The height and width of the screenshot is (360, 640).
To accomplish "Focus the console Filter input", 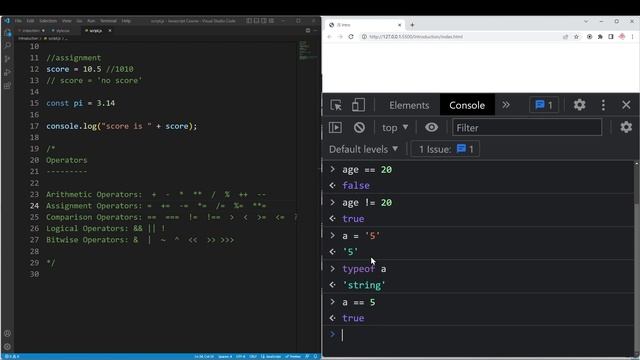I will tap(527, 128).
